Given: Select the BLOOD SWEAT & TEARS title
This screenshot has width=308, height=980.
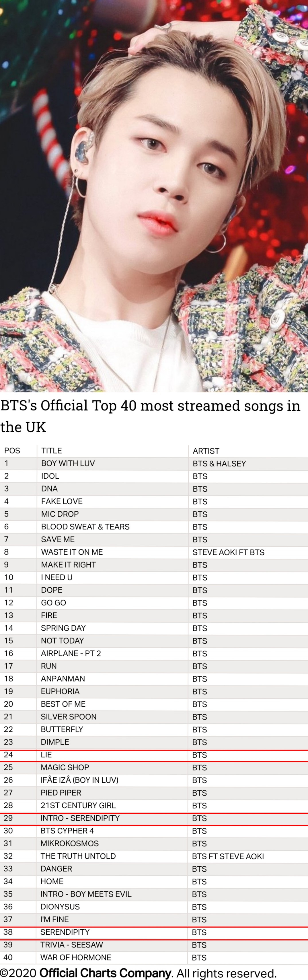Looking at the screenshot, I should tap(85, 527).
